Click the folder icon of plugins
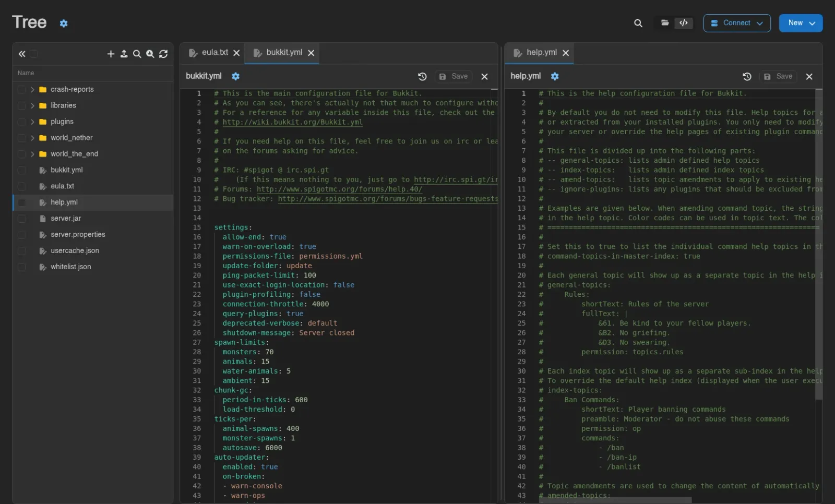Image resolution: width=835 pixels, height=504 pixels. pos(43,122)
